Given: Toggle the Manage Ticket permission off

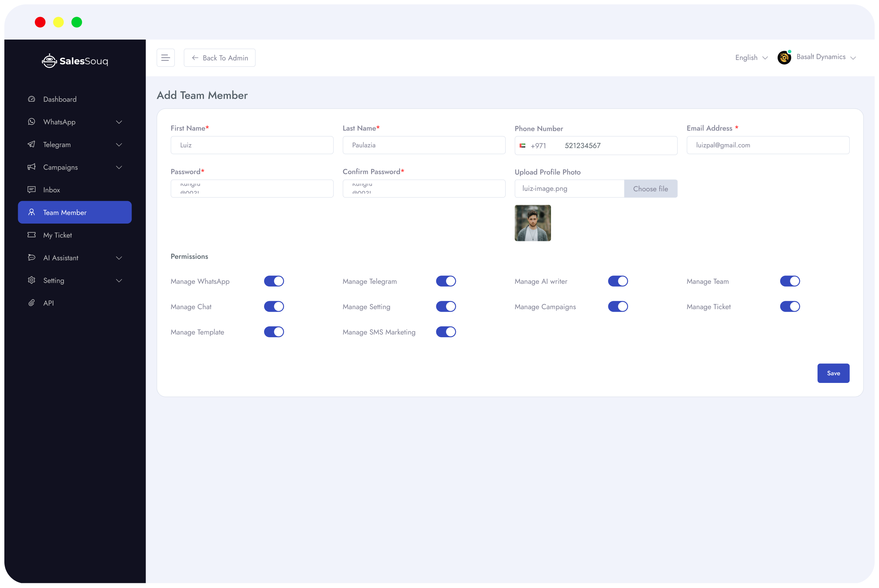Looking at the screenshot, I should coord(790,306).
